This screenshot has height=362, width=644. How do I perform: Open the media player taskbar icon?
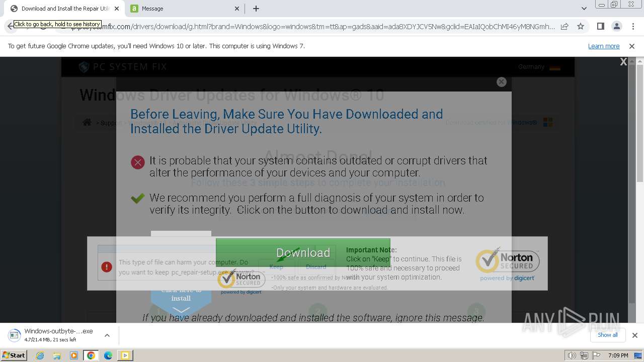click(x=74, y=355)
